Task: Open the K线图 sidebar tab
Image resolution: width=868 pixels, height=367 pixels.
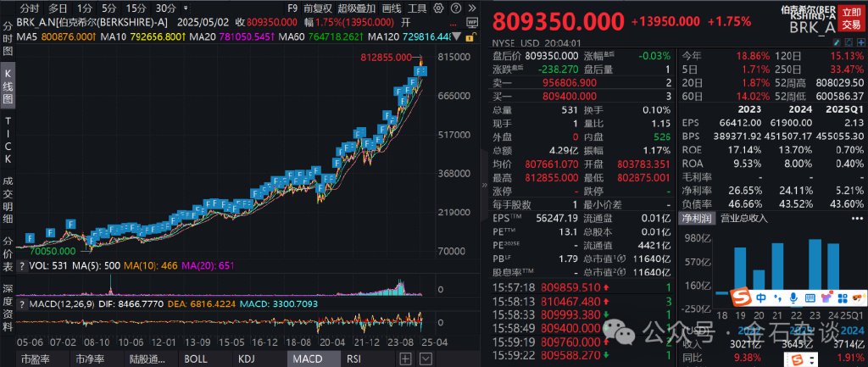Action: (8, 87)
